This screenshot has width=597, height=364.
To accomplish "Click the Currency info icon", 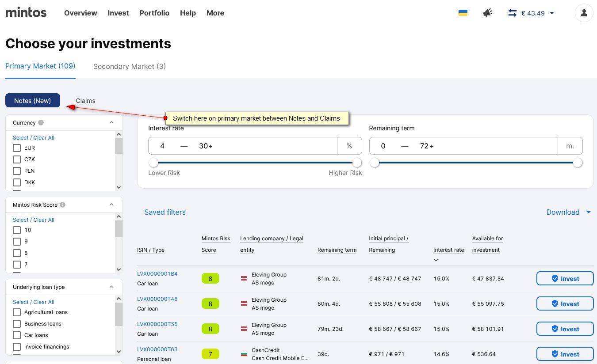I will coord(41,123).
